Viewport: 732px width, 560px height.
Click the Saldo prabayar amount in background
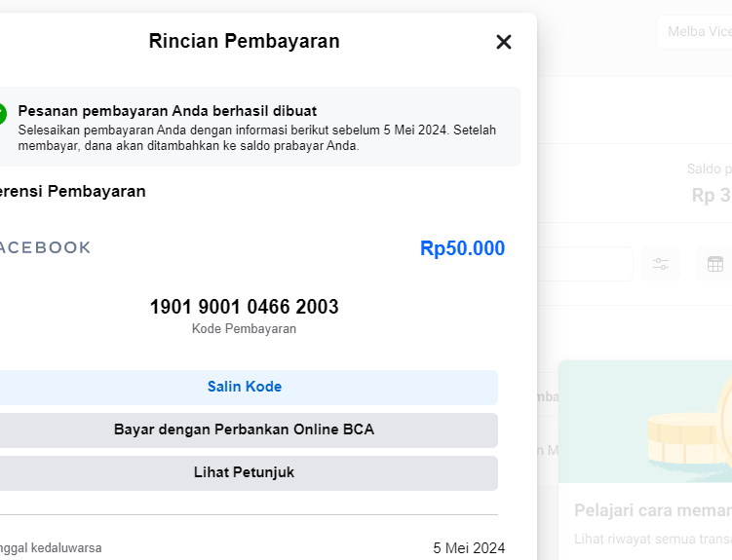tap(712, 195)
